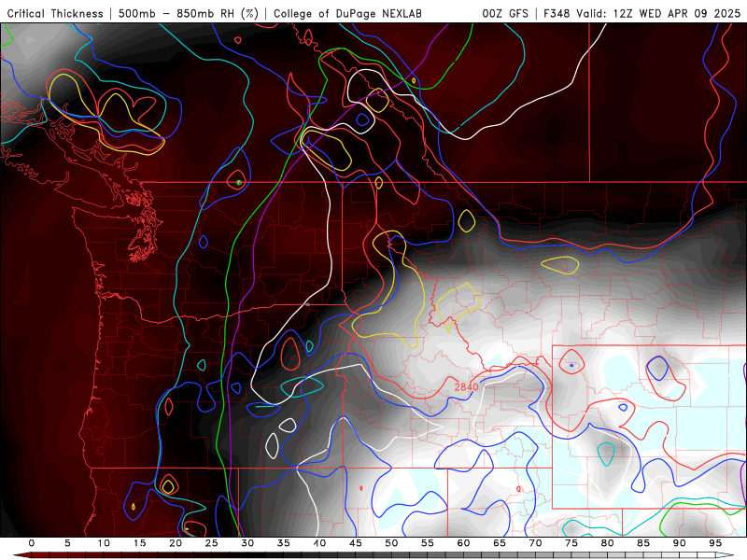The width and height of the screenshot is (747, 560).
Task: Click the "00Z GFS" model run label
Action: (x=505, y=14)
